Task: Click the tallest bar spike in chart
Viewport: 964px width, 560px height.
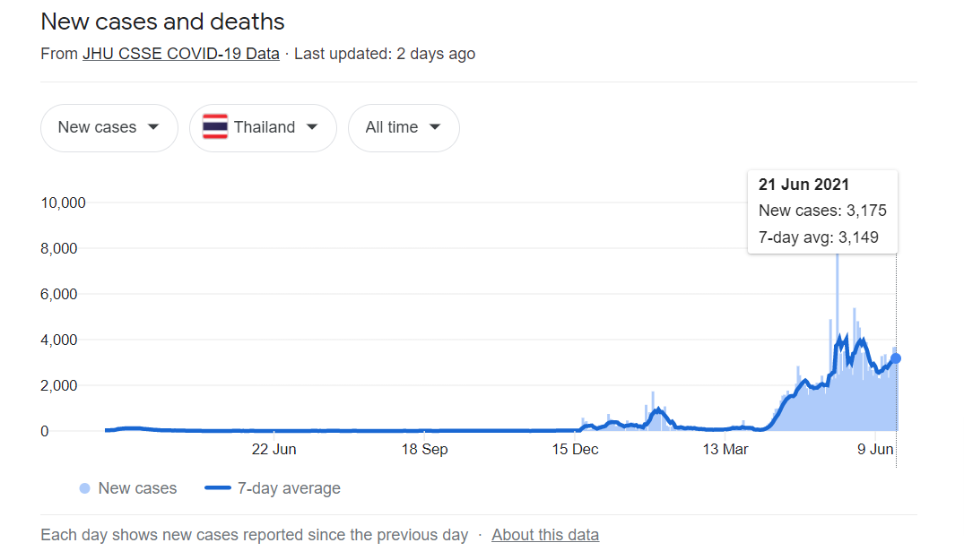Action: tap(837, 341)
